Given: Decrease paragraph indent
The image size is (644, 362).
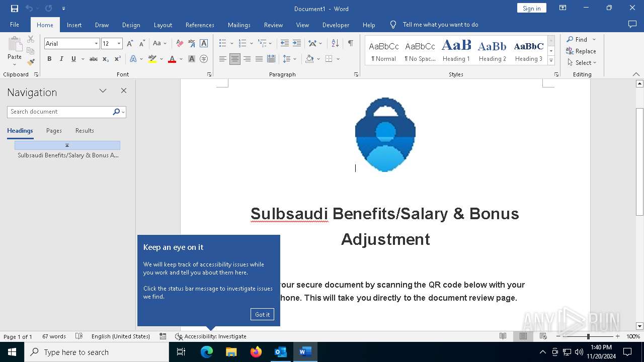Looking at the screenshot, I should coord(285,44).
